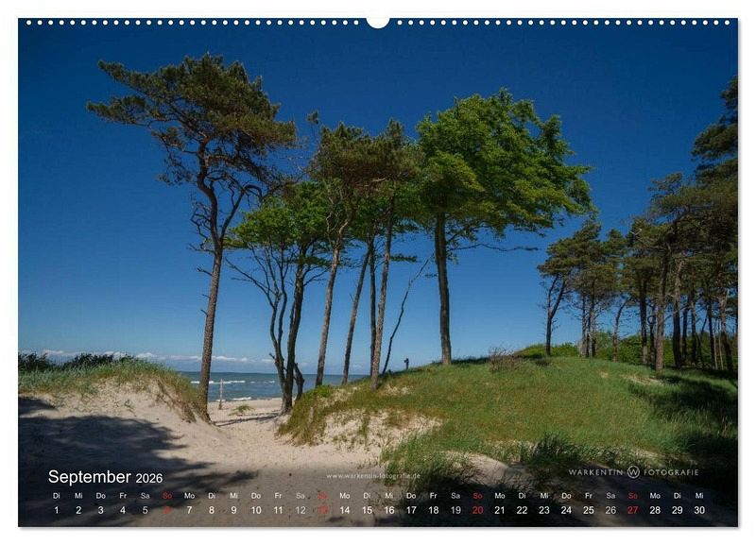Select date 29 in the calendar row
This screenshot has height=545, width=756.
[x=678, y=510]
